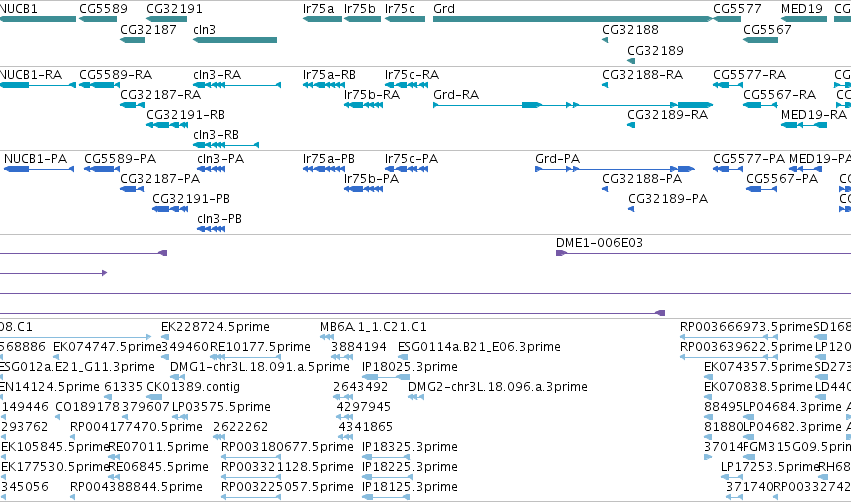Click the NUCB1-RA transcript label
This screenshot has height=502, width=851.
click(x=31, y=74)
